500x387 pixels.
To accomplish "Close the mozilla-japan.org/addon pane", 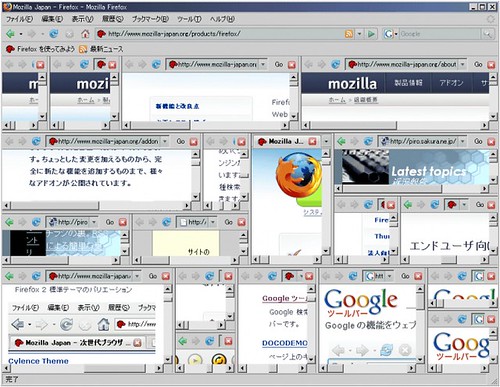I will [194, 142].
